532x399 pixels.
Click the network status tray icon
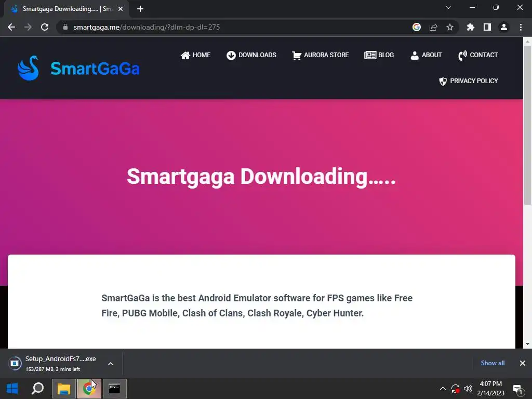point(455,389)
